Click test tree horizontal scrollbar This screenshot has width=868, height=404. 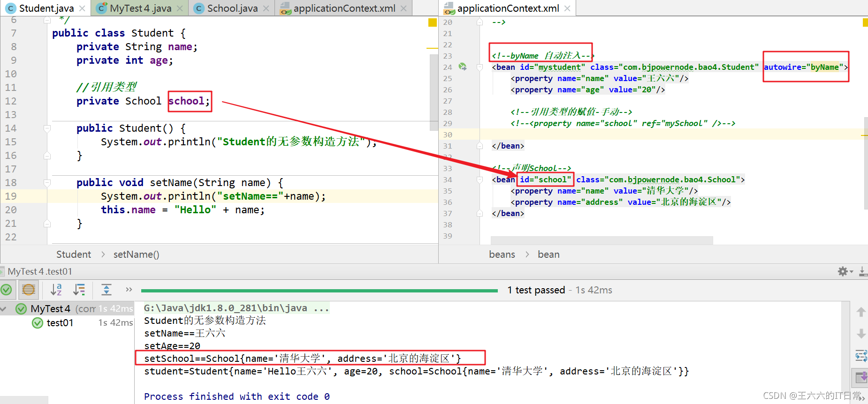coord(24,400)
